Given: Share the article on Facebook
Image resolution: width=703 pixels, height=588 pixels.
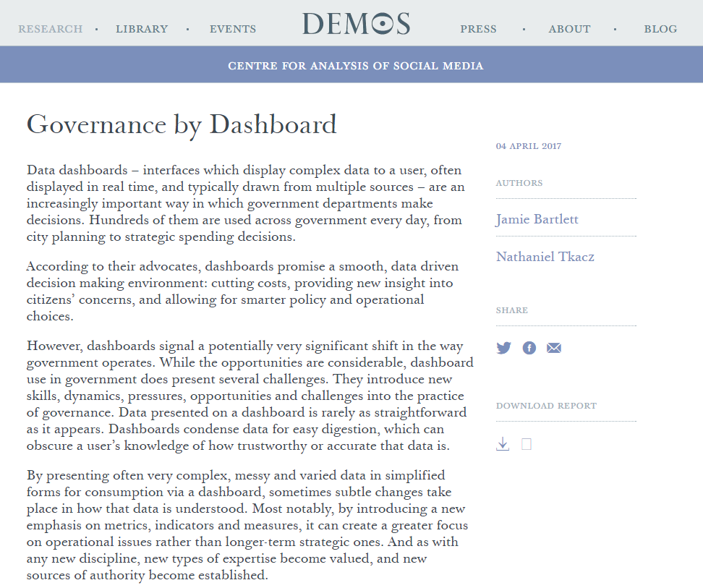Looking at the screenshot, I should (529, 348).
